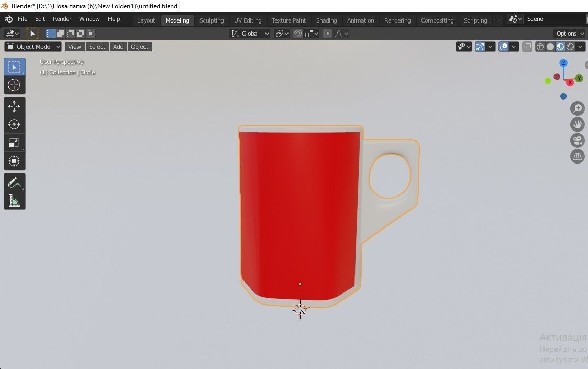Viewport: 588px width, 369px height.
Task: Click the bright green negative Y axis dot
Action: coord(548,81)
